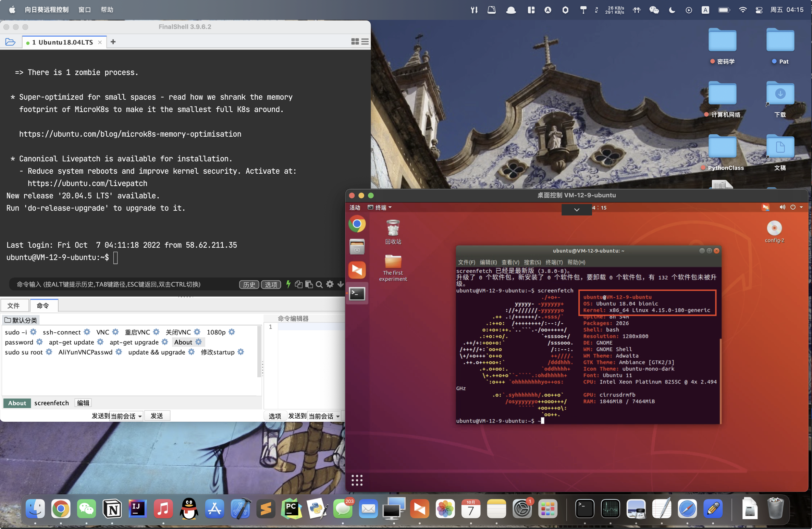
Task: Open gear settings for AliYunVNCPasswd command
Action: pyautogui.click(x=119, y=352)
